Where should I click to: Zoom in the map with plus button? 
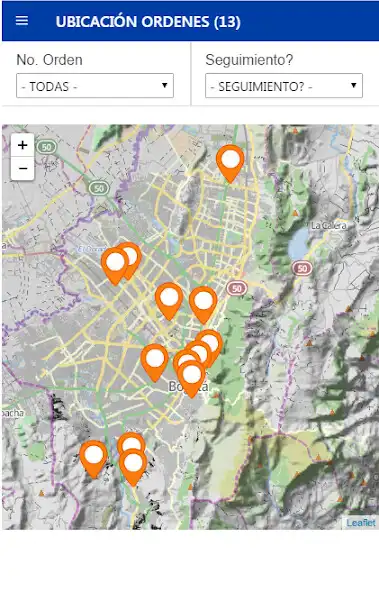tap(23, 145)
